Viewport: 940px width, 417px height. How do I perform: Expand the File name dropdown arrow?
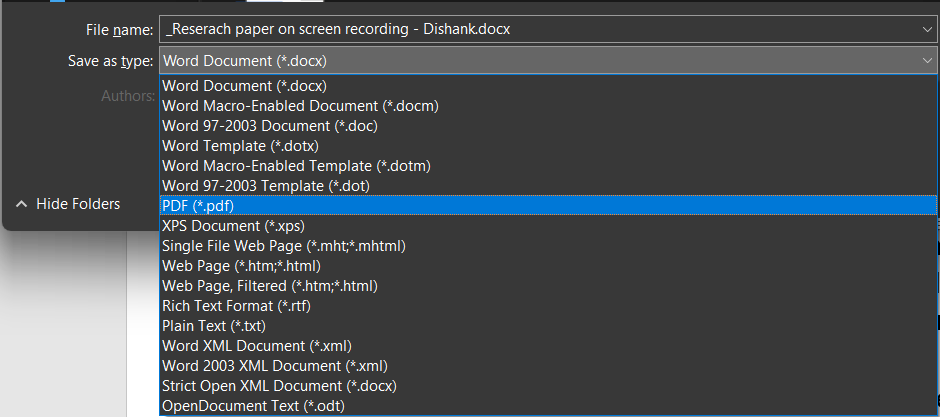928,29
